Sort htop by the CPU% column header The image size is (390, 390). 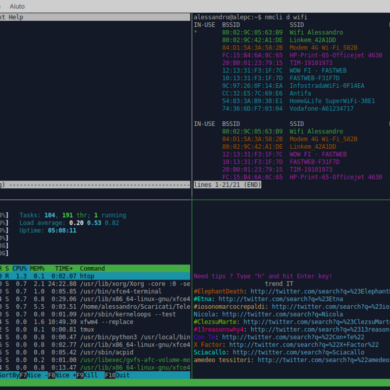pos(20,268)
